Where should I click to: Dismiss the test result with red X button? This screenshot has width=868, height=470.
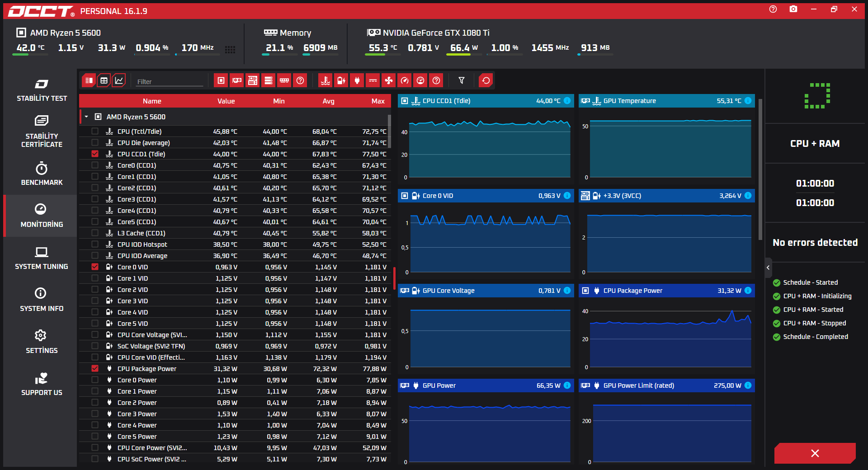[815, 453]
